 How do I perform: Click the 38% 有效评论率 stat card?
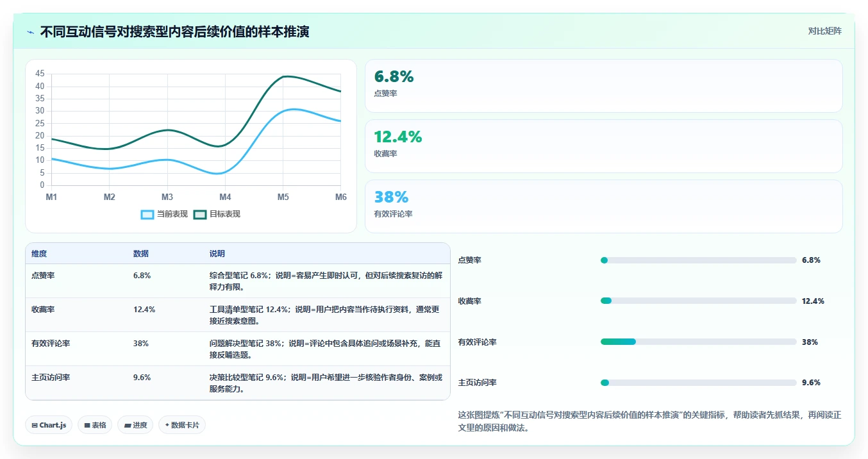603,206
